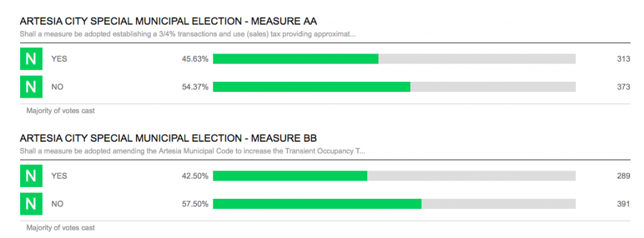
Task: Click the Measure BB NO progress bar
Action: pyautogui.click(x=394, y=204)
